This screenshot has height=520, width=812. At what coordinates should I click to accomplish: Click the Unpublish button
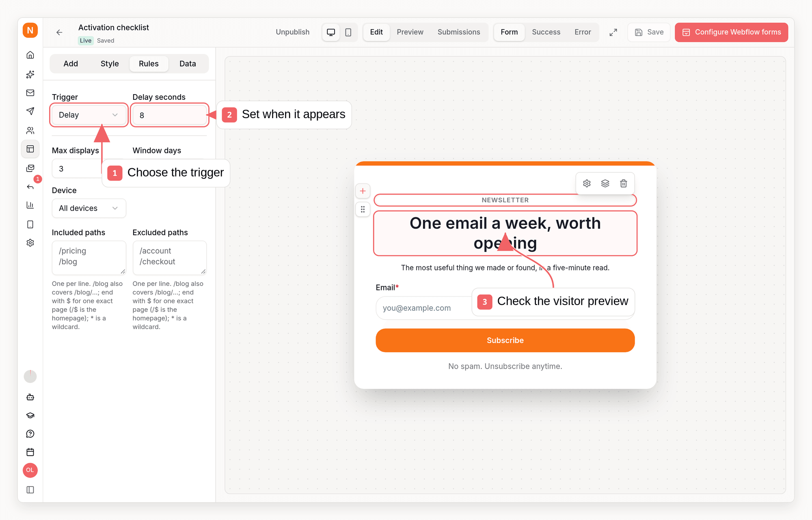(293, 32)
